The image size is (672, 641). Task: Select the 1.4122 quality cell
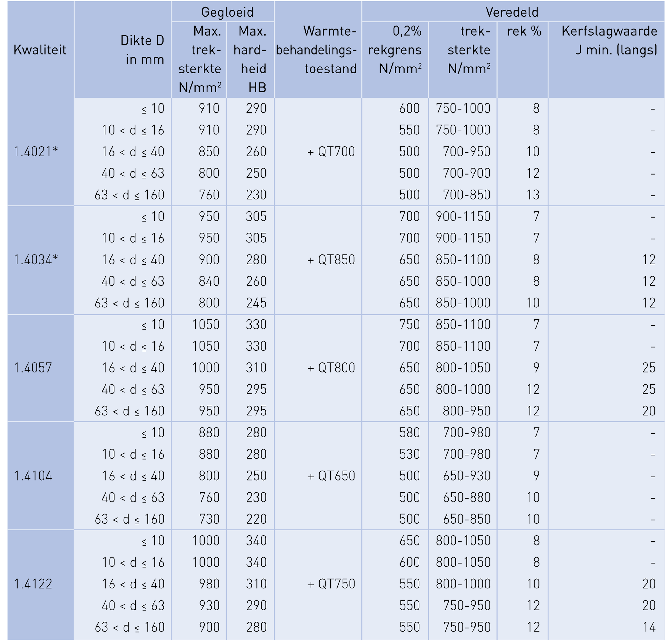point(33,584)
